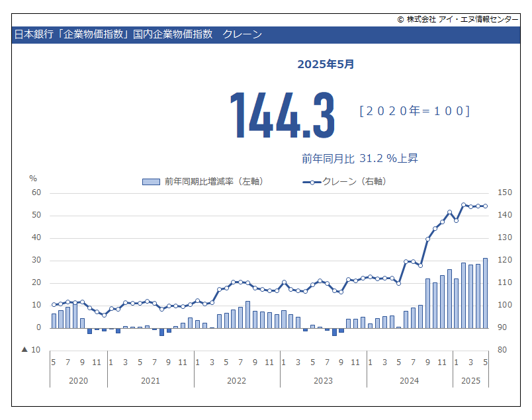
Task: Select the 前年同月比 31.2 %上昇 text
Action: [359, 159]
